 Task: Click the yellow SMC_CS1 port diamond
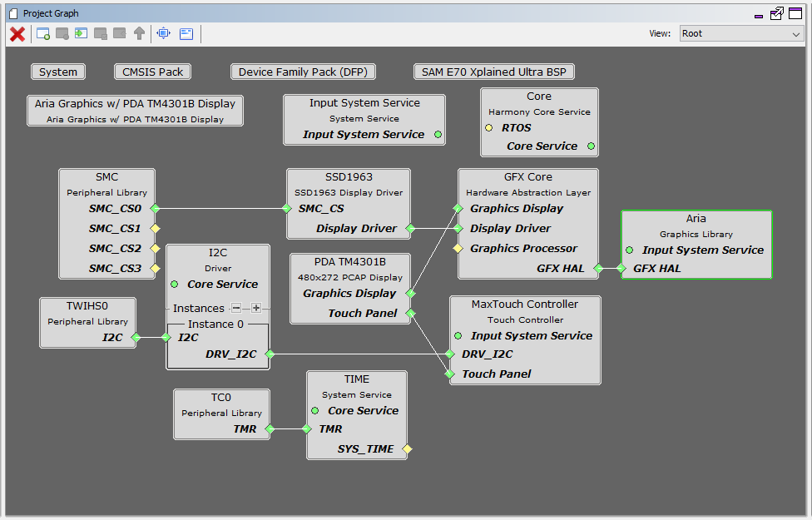pos(155,229)
